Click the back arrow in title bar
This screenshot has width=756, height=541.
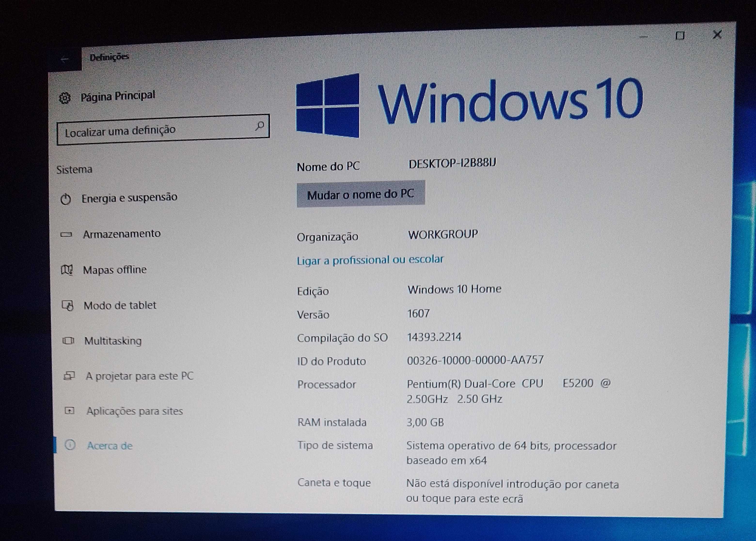click(x=65, y=59)
